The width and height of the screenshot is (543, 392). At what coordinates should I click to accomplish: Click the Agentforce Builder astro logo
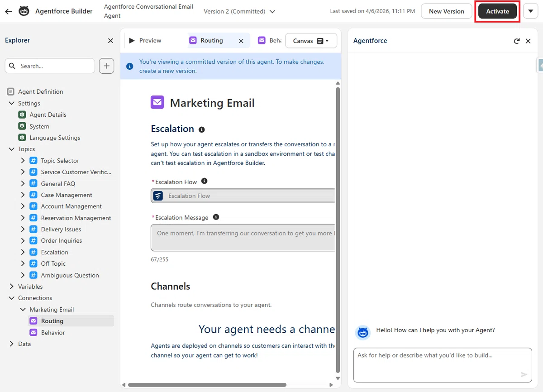pyautogui.click(x=24, y=11)
